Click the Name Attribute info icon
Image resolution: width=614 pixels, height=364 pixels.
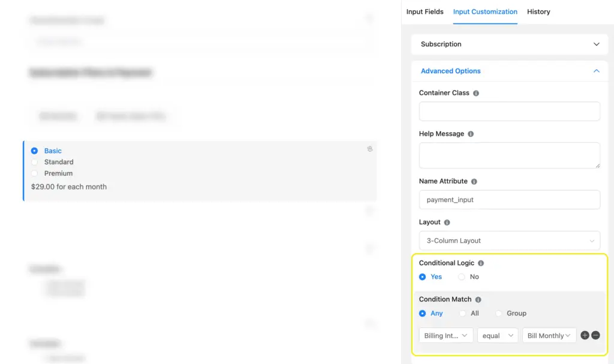(474, 182)
